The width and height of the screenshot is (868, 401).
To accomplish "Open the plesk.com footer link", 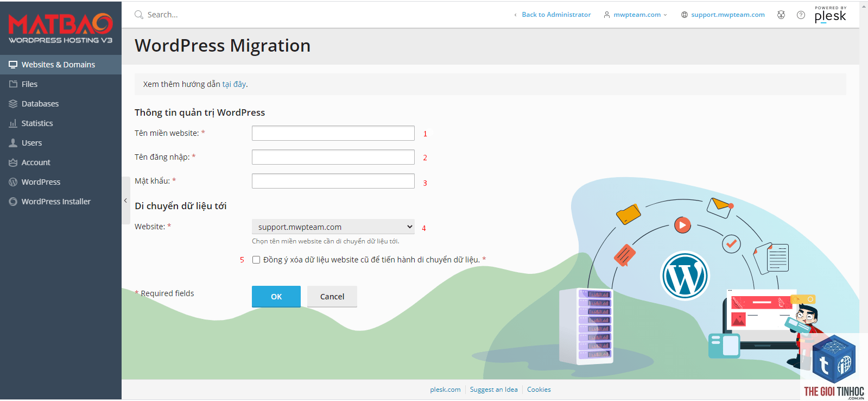I will point(445,390).
